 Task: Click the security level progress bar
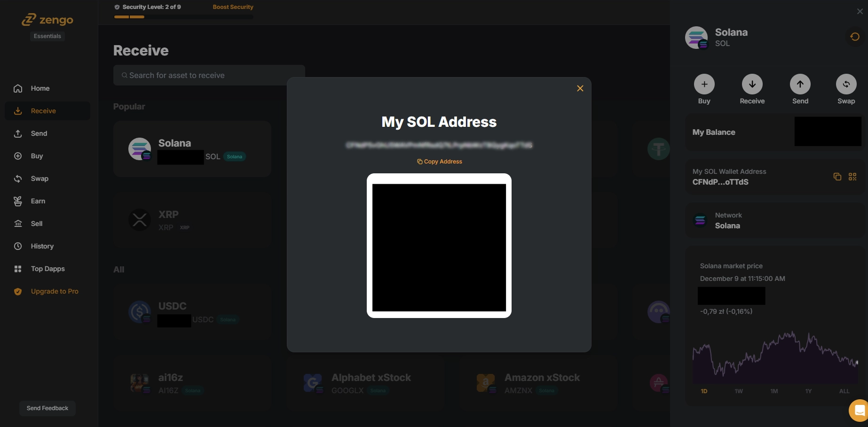[183, 17]
